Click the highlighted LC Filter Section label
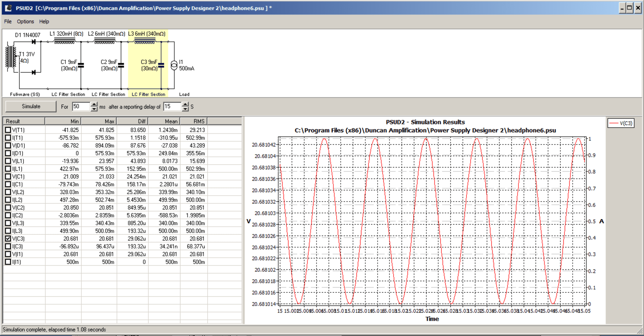 pos(148,94)
